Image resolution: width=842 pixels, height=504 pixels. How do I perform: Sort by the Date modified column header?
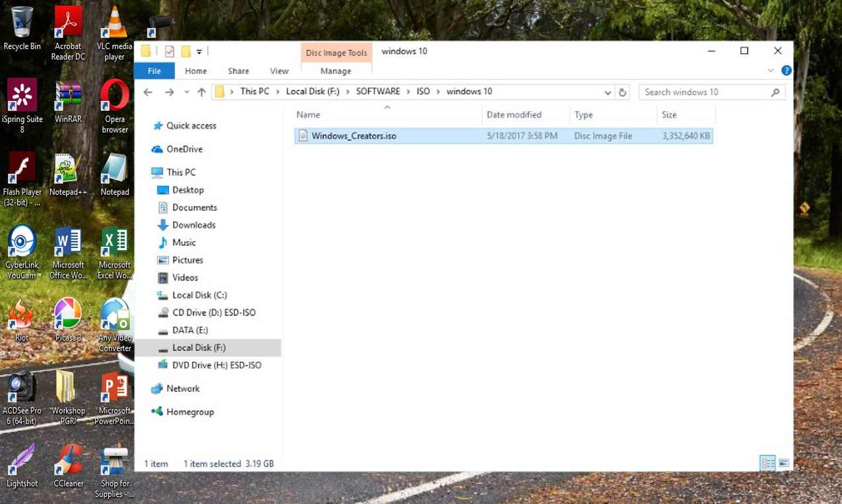tap(525, 115)
